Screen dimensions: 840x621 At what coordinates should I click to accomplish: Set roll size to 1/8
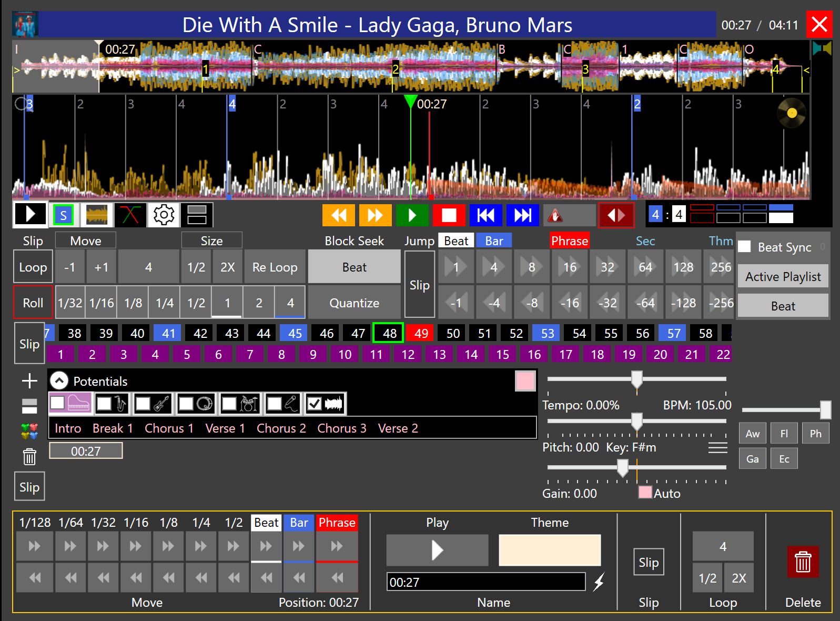(x=133, y=303)
